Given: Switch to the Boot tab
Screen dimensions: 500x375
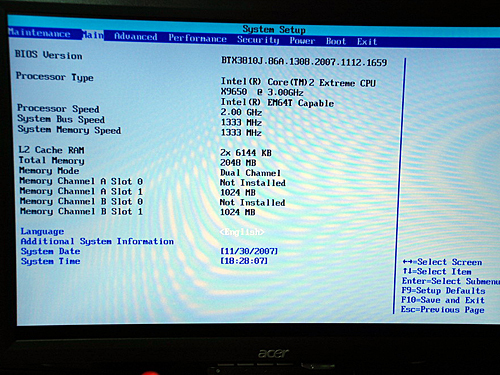Looking at the screenshot, I should click(336, 41).
